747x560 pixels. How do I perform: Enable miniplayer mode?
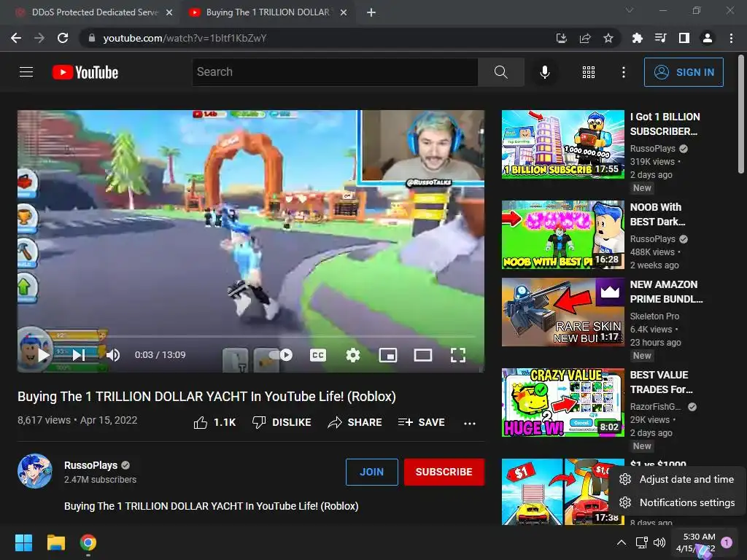[388, 355]
